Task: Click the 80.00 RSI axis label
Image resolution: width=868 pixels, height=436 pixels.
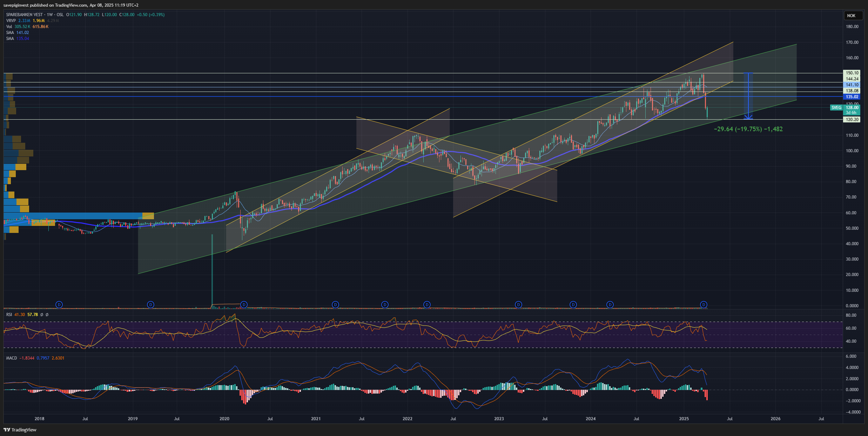Action: [x=851, y=315]
